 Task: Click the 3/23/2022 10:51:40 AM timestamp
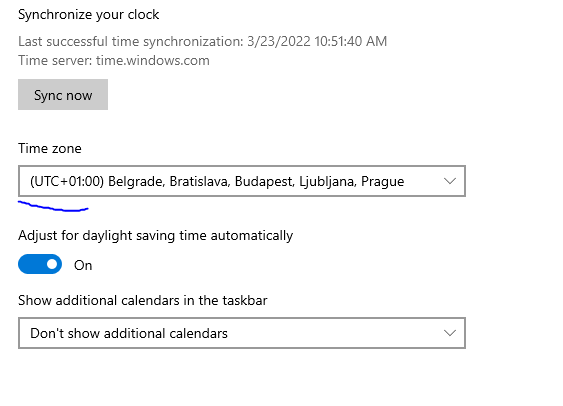click(317, 41)
